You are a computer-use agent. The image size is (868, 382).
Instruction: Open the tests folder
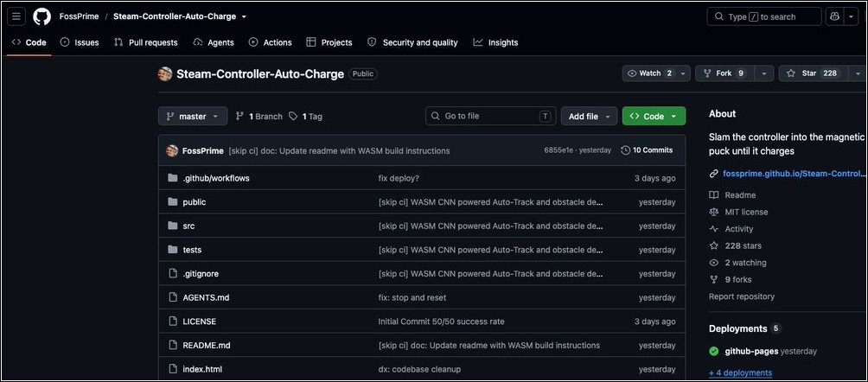pos(192,250)
